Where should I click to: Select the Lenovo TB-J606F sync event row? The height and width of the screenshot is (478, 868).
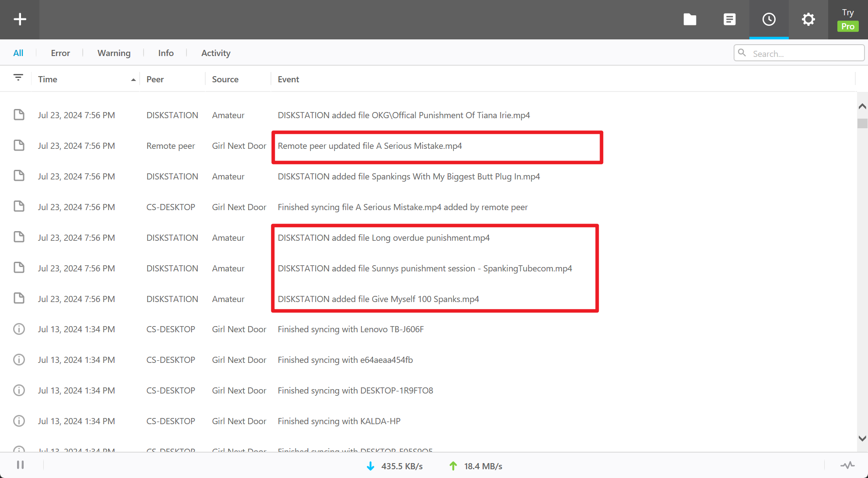(x=350, y=329)
